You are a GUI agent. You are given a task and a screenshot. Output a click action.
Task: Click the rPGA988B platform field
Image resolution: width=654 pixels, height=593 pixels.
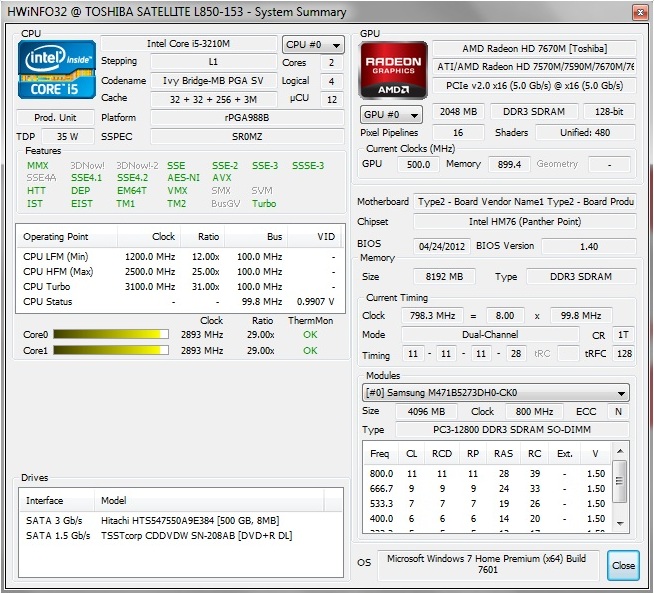(x=247, y=118)
